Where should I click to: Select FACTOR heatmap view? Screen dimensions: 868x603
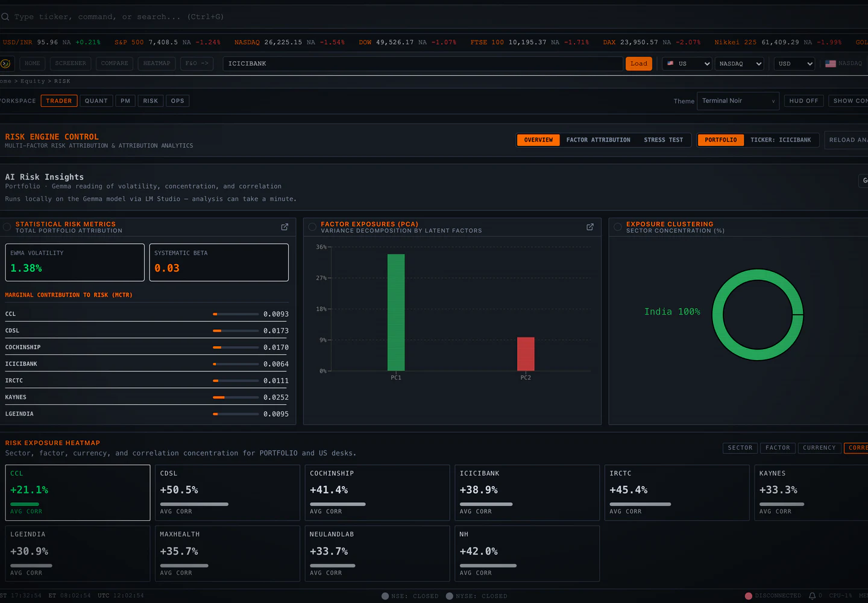pyautogui.click(x=778, y=448)
